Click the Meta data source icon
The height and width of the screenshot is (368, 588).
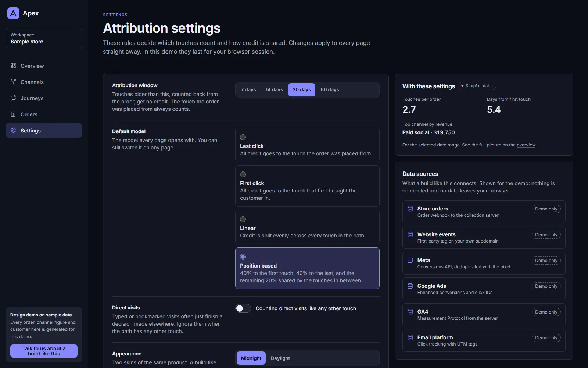point(410,260)
